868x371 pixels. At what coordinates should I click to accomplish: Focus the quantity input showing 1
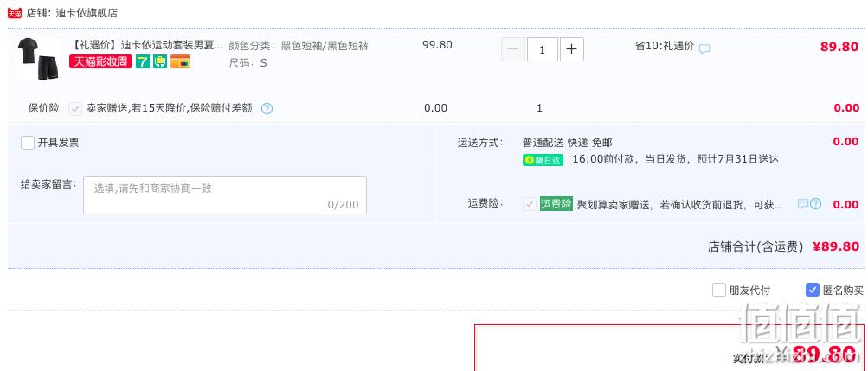(543, 50)
